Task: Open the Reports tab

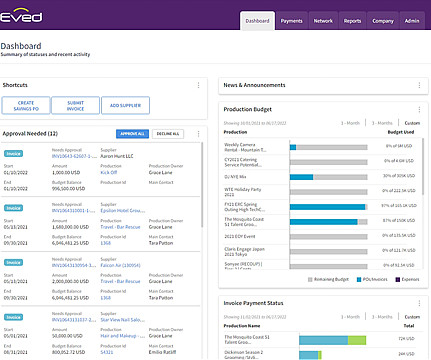Action: tap(352, 21)
